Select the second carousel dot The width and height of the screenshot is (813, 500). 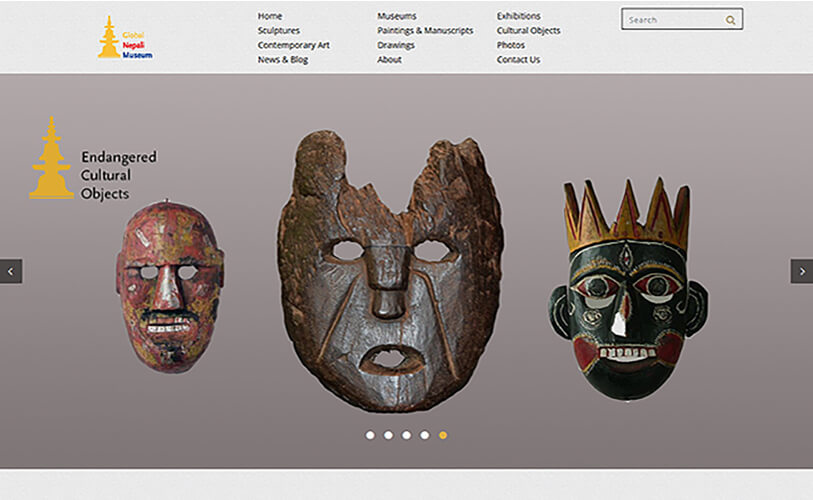point(388,435)
